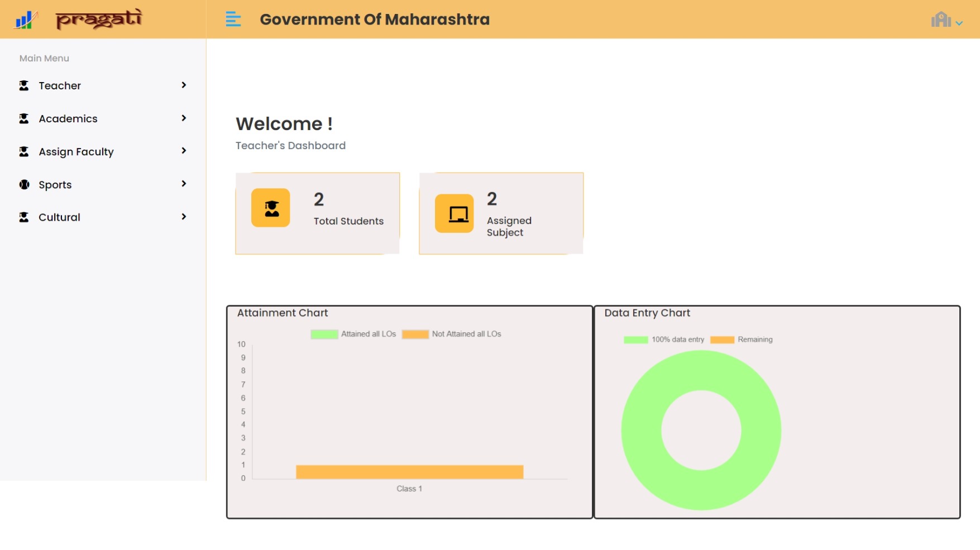Open the institution profile icon in header

coord(941,20)
